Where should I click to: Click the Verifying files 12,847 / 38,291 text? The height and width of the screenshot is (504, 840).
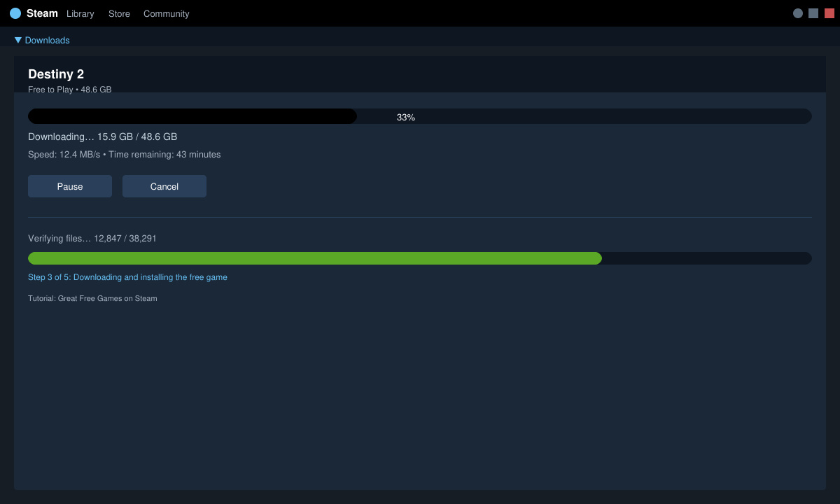[x=92, y=239]
